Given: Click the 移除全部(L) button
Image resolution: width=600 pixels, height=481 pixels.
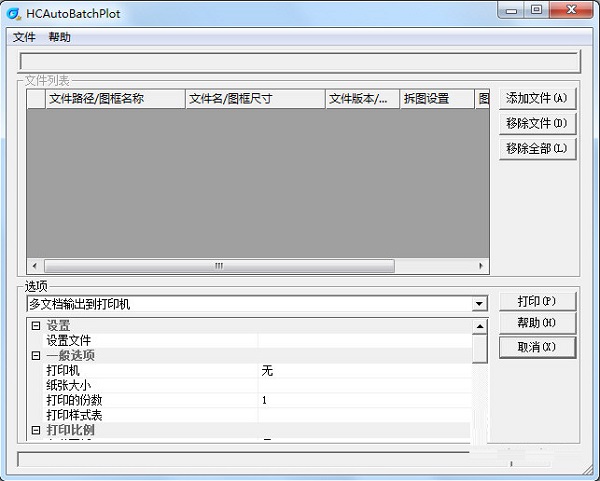Looking at the screenshot, I should pyautogui.click(x=537, y=148).
